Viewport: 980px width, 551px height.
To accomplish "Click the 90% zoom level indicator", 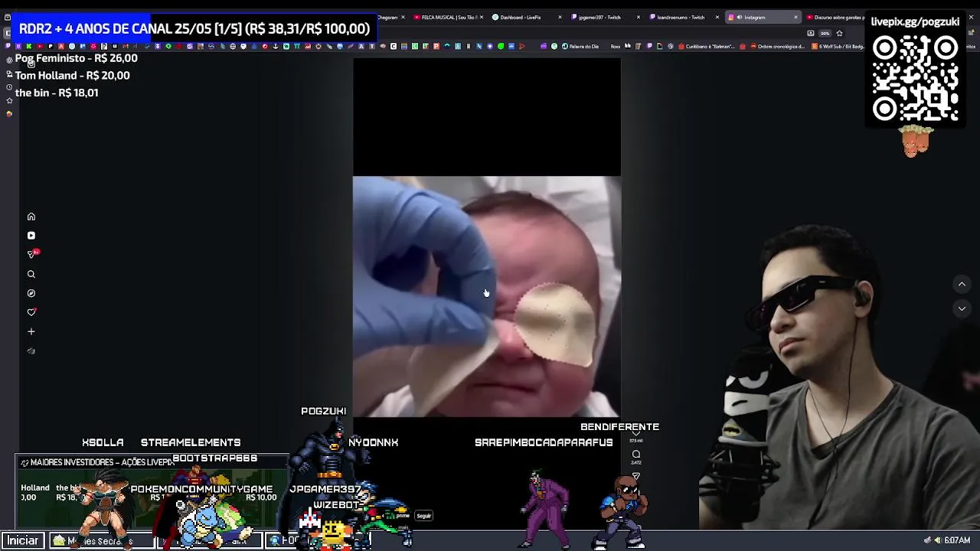I will tap(825, 33).
